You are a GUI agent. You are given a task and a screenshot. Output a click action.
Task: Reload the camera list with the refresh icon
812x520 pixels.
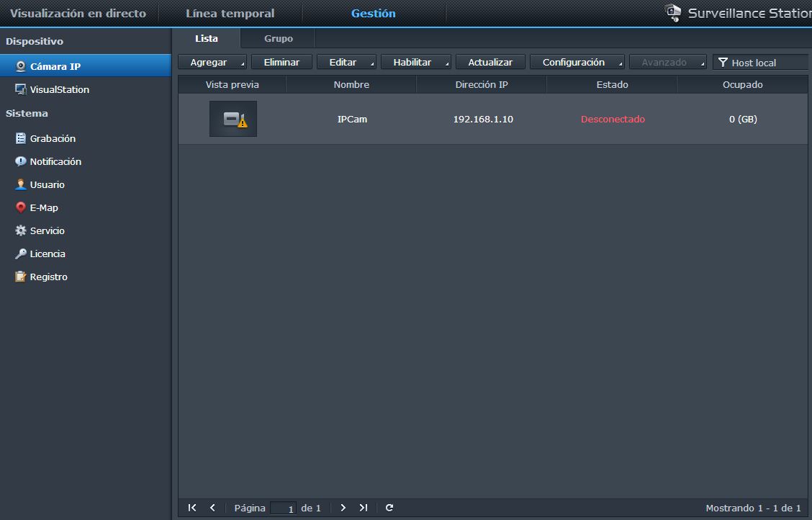[389, 508]
